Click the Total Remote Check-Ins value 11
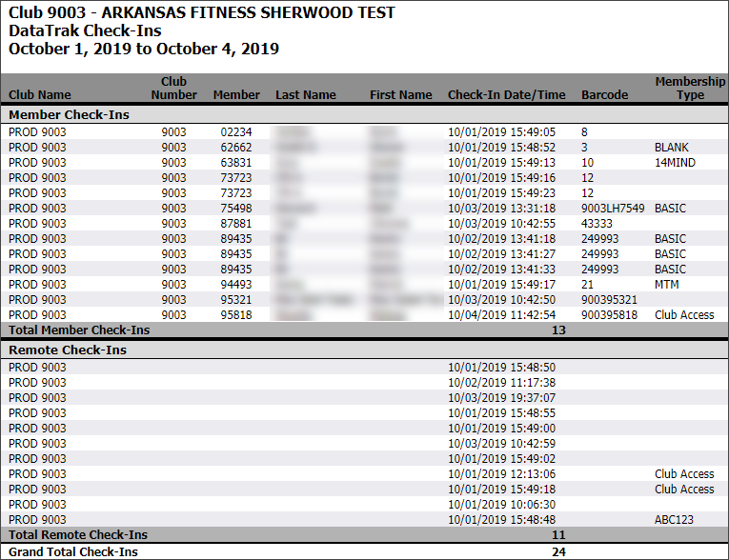Viewport: 729px width, 560px height. [558, 535]
